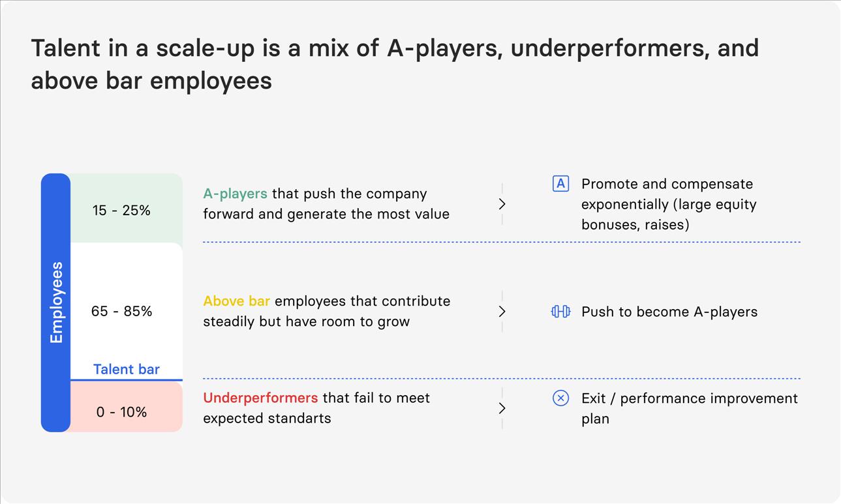Click the blue Talent bar label
841x504 pixels.
126,369
